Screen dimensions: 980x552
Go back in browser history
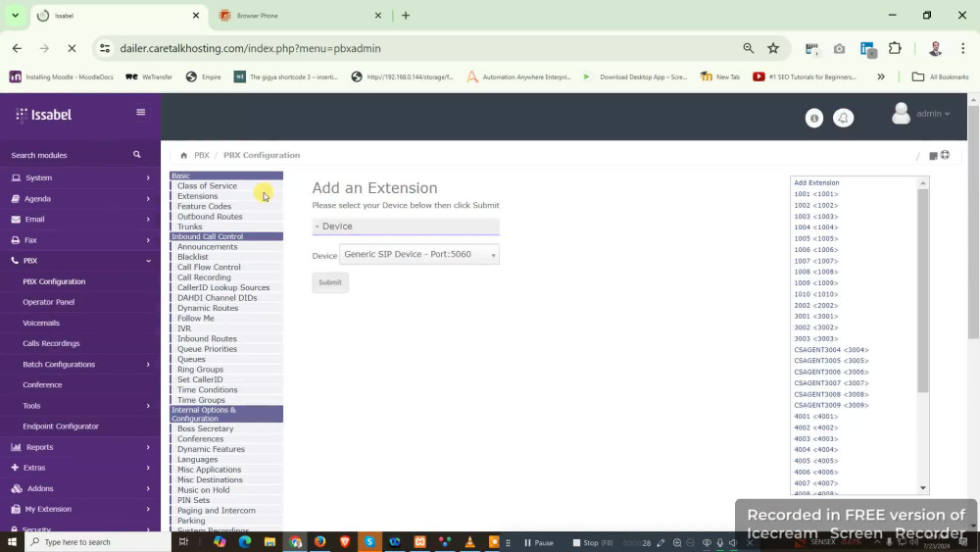(17, 48)
